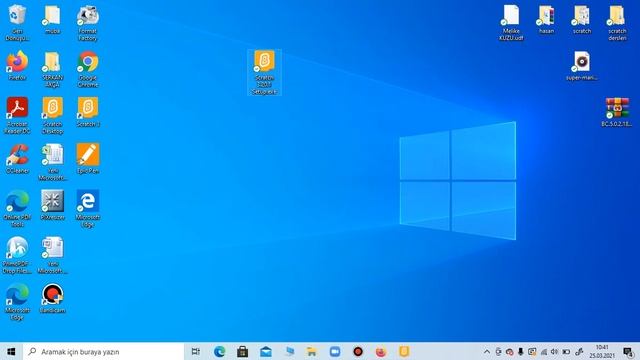Open network status tray icon
Viewport: 640px width, 360px height.
(x=543, y=351)
